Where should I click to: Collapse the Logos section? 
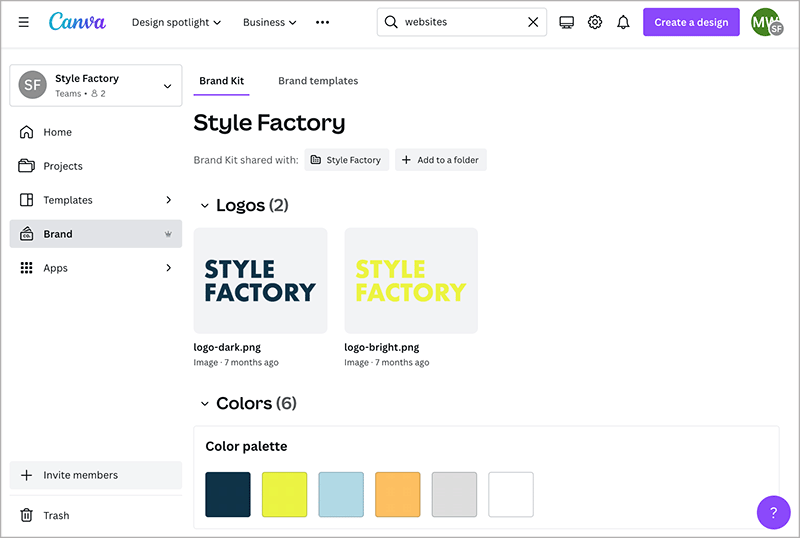point(205,205)
